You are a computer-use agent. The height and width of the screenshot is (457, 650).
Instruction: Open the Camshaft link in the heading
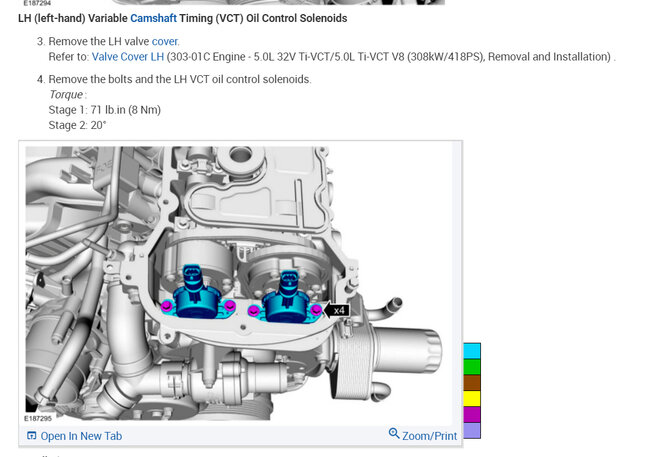point(153,18)
